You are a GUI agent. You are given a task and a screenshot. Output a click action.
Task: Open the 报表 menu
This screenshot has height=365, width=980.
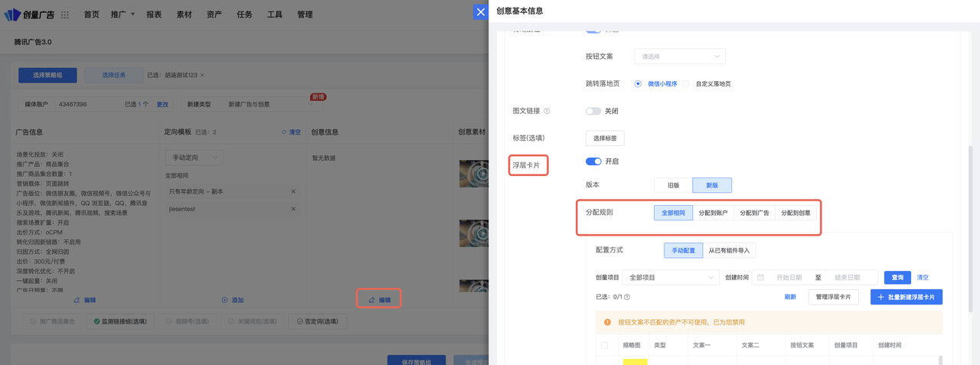[154, 15]
